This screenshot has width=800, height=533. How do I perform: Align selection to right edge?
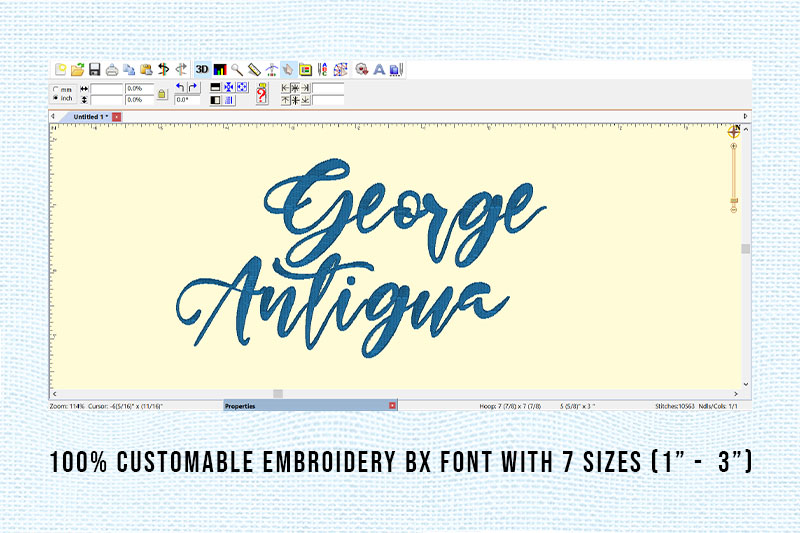pyautogui.click(x=305, y=88)
